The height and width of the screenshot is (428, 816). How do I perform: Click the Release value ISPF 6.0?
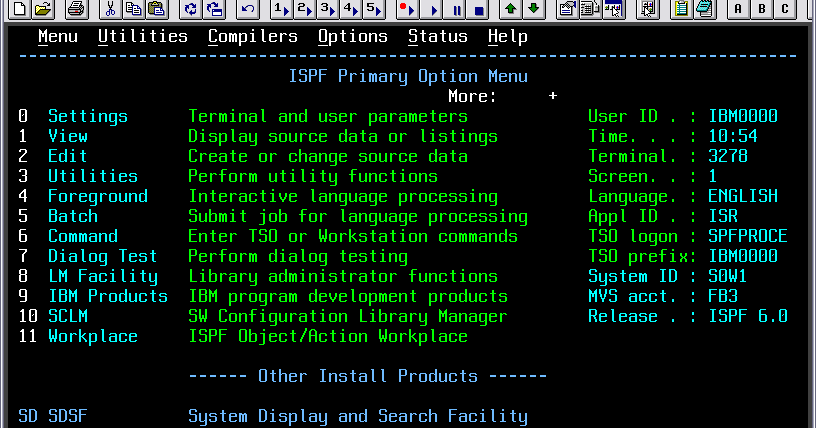748,316
